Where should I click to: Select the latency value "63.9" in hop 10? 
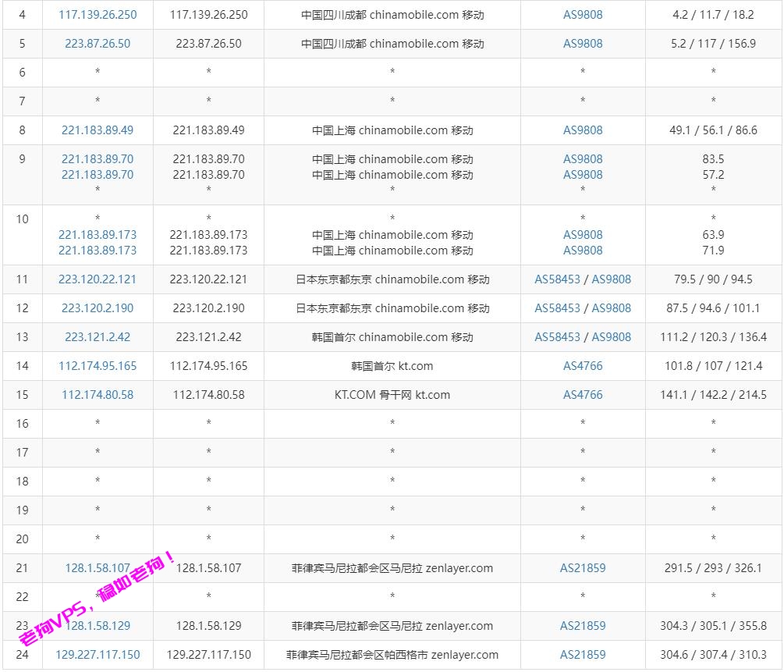(714, 235)
